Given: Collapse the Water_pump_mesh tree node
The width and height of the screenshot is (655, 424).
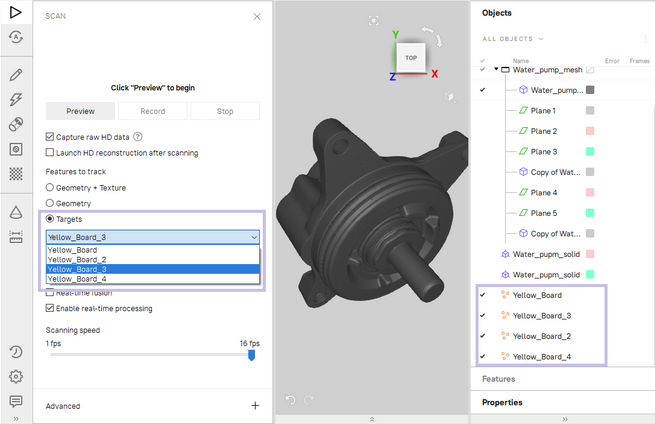Looking at the screenshot, I should coord(496,69).
